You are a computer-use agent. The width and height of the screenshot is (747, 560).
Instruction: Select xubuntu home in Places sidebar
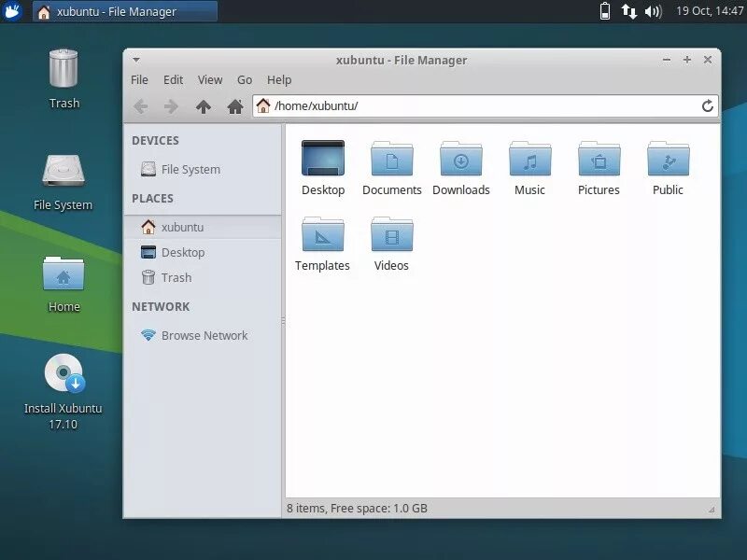[x=202, y=227]
